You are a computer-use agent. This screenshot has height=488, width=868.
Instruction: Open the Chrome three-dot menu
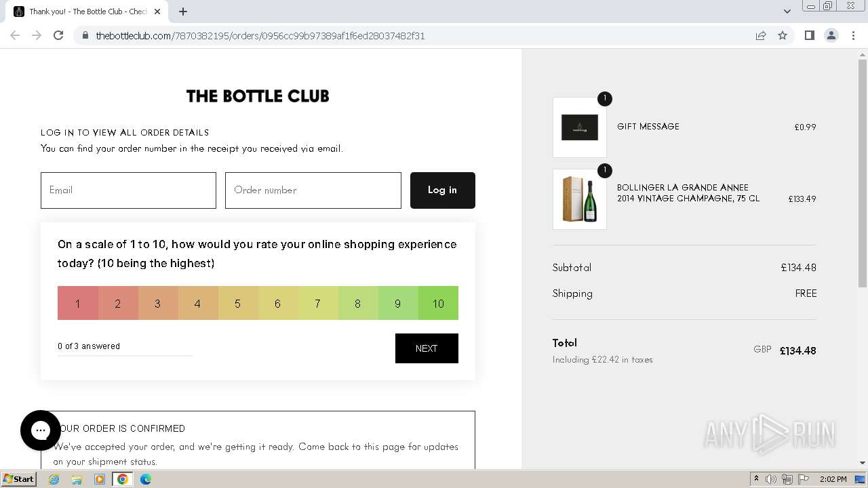click(x=853, y=35)
